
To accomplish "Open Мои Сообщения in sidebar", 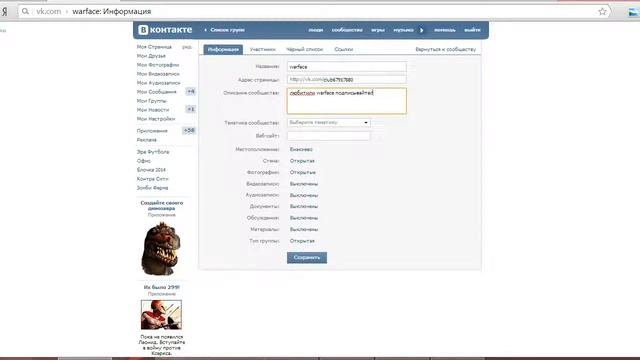I will click(x=157, y=92).
